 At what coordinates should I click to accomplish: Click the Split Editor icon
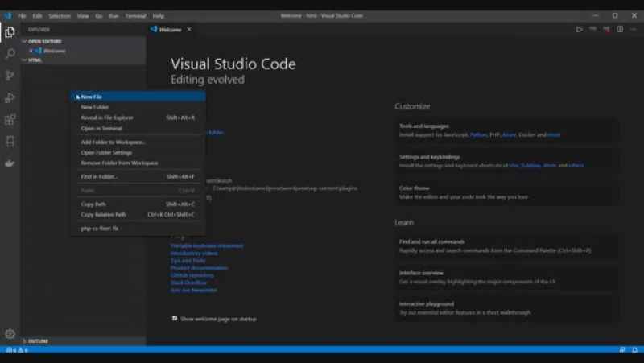click(620, 29)
